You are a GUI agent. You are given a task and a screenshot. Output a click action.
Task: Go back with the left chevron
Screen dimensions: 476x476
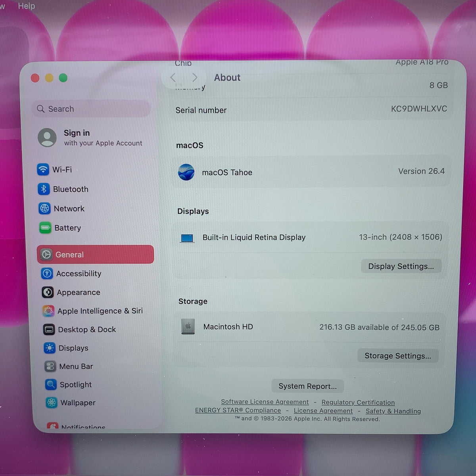[173, 77]
